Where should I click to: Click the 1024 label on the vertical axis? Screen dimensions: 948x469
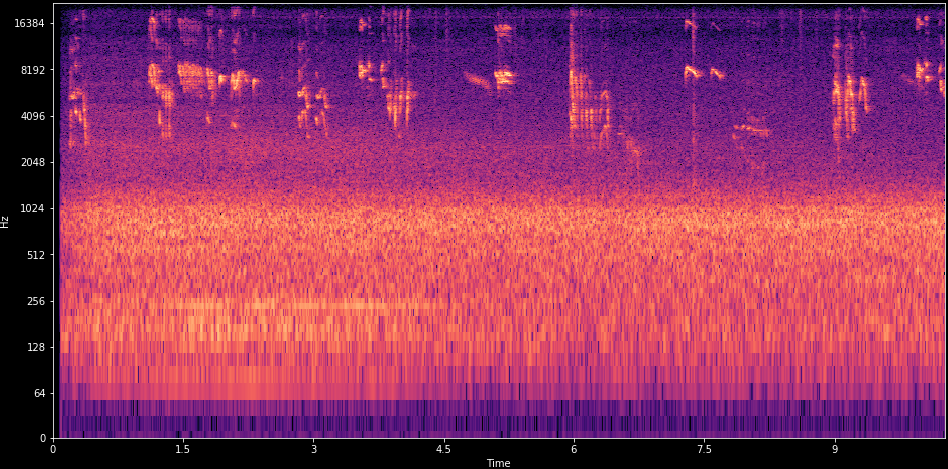(32, 208)
